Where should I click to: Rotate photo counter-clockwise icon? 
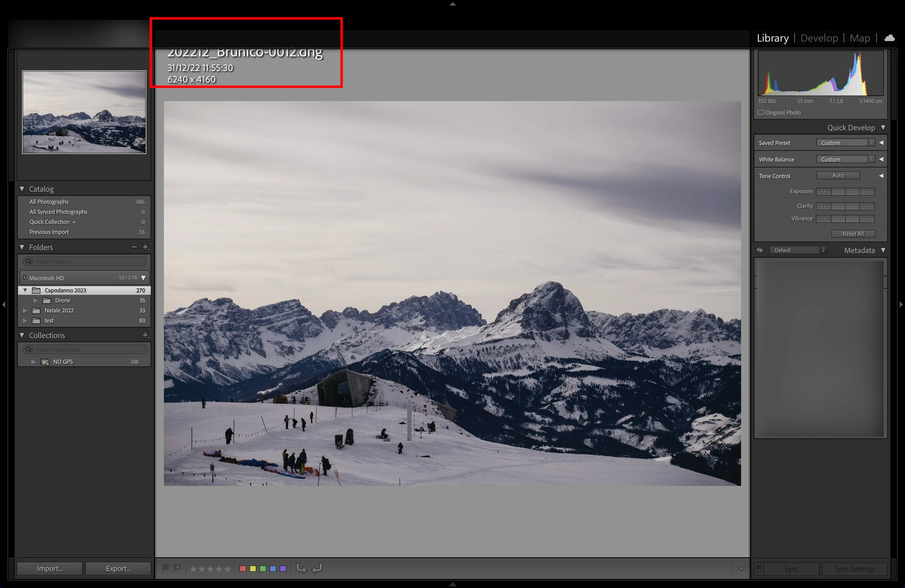(301, 568)
